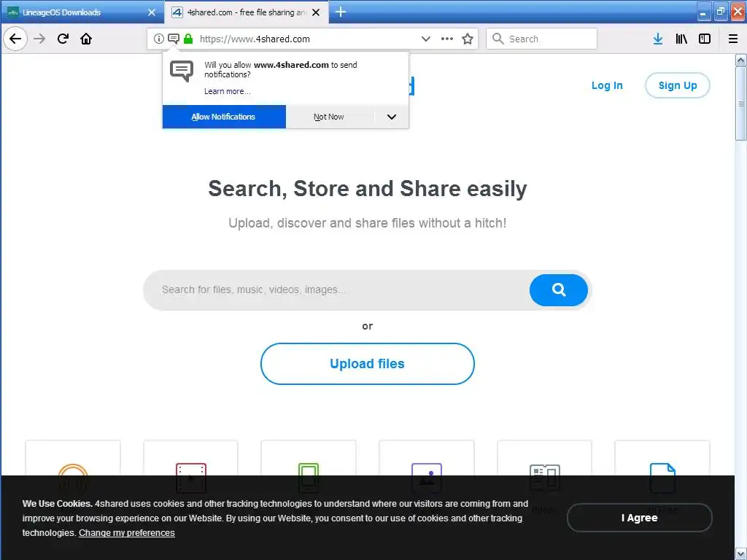Viewport: 747px width, 560px height.
Task: Toggle the sidebar view icon
Action: tap(705, 39)
